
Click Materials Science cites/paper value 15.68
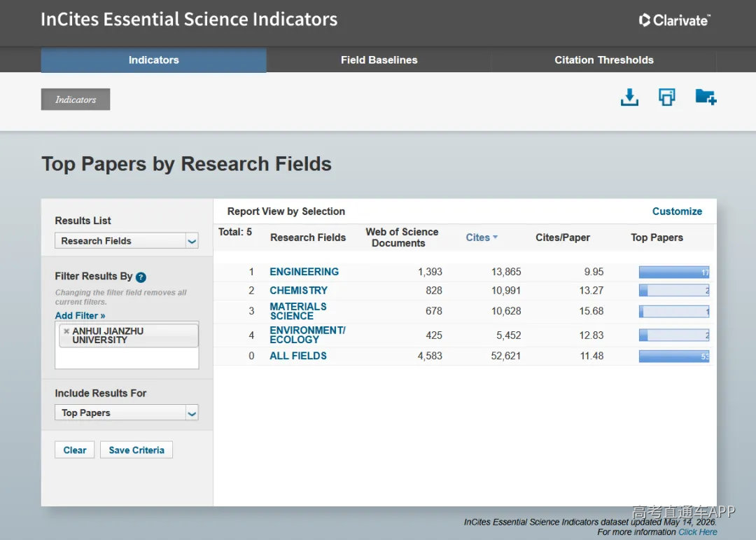(x=591, y=311)
